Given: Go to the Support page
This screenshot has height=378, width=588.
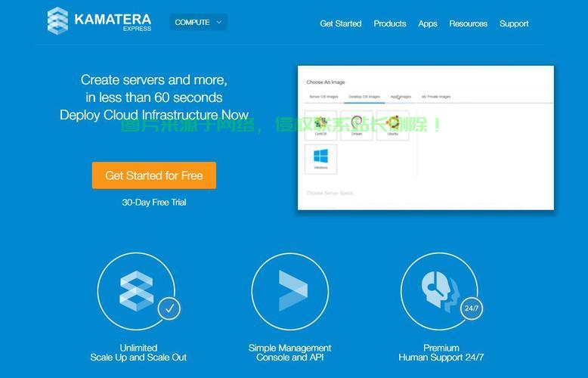Looking at the screenshot, I should (514, 23).
